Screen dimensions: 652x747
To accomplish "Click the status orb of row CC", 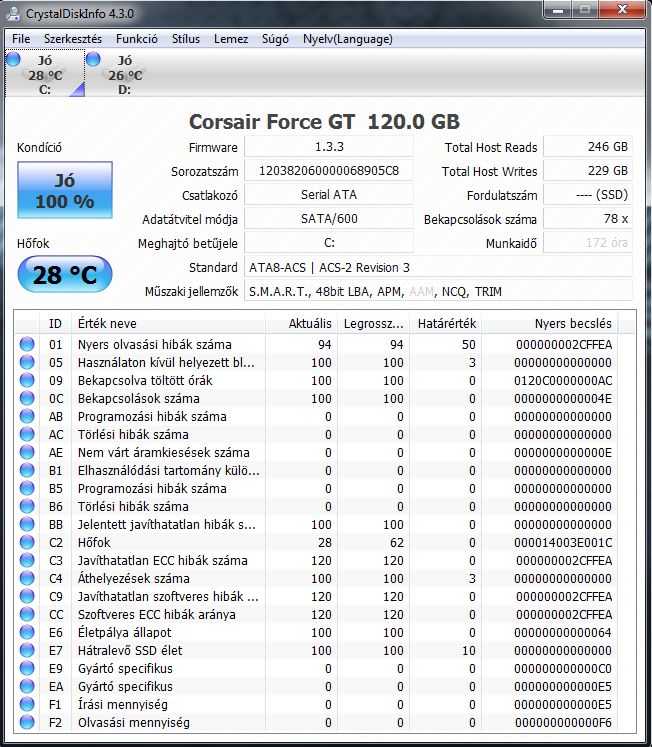I will (x=27, y=614).
